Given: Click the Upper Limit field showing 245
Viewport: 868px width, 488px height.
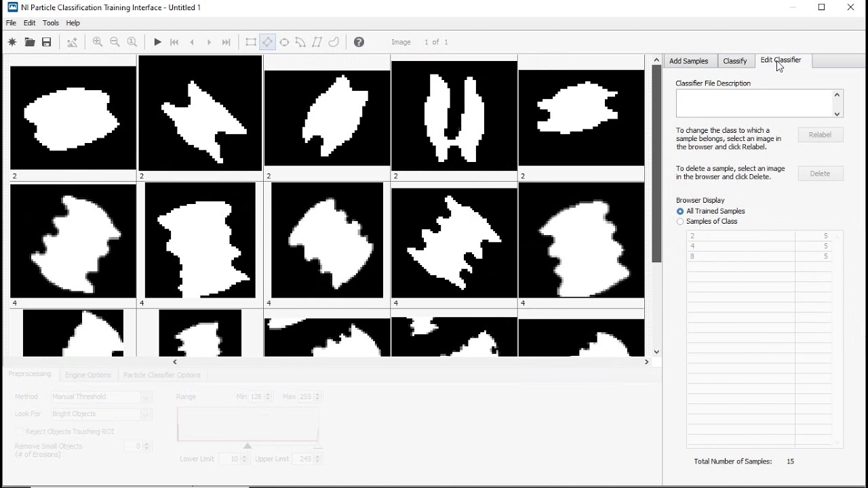Looking at the screenshot, I should (x=304, y=459).
